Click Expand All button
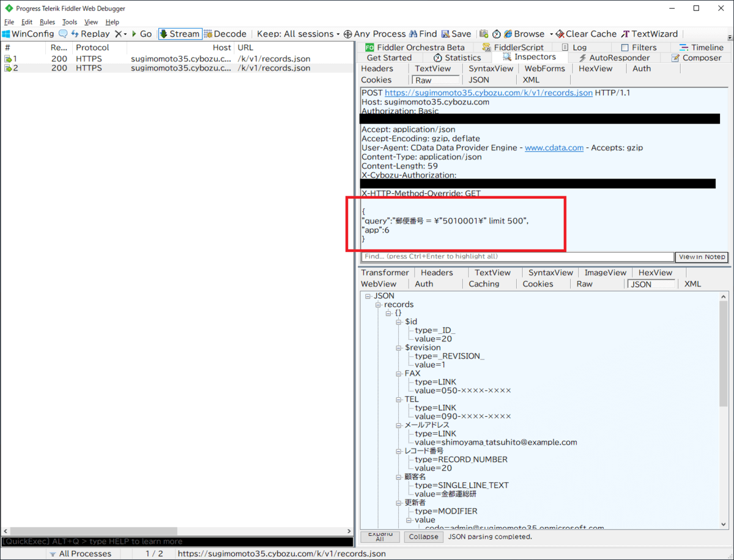Image resolution: width=734 pixels, height=560 pixels. [x=380, y=537]
